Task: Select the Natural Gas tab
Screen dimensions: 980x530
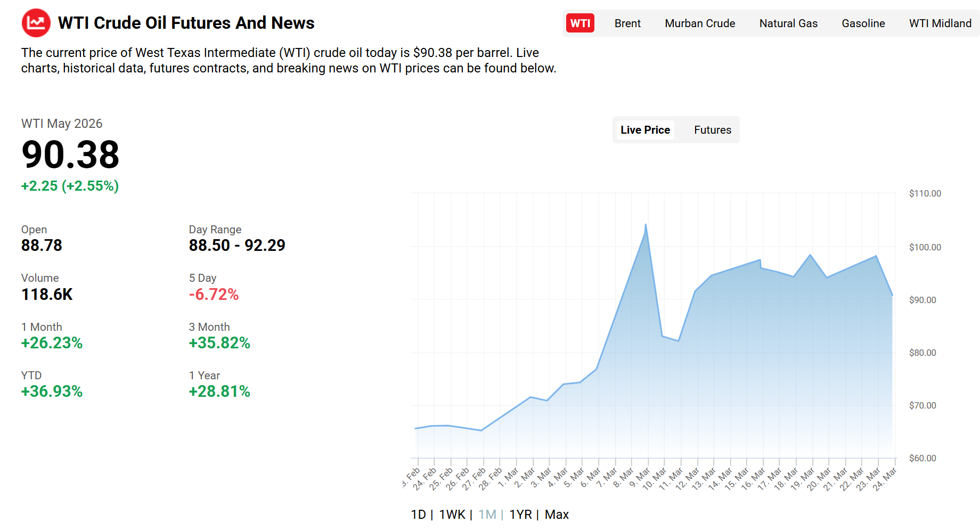Action: [x=788, y=23]
